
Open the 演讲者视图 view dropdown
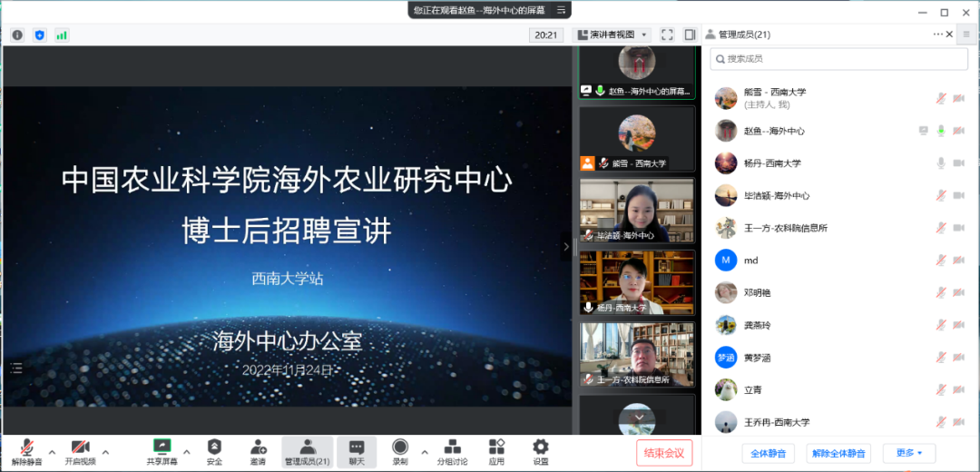(619, 34)
